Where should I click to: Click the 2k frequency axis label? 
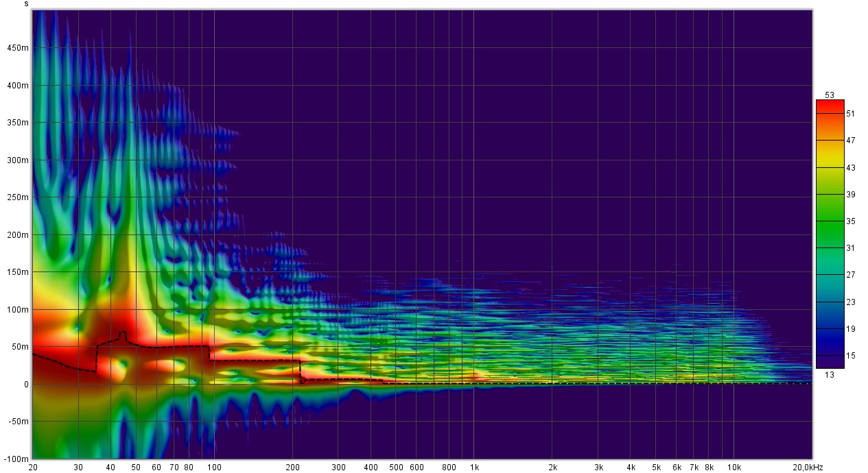(552, 468)
